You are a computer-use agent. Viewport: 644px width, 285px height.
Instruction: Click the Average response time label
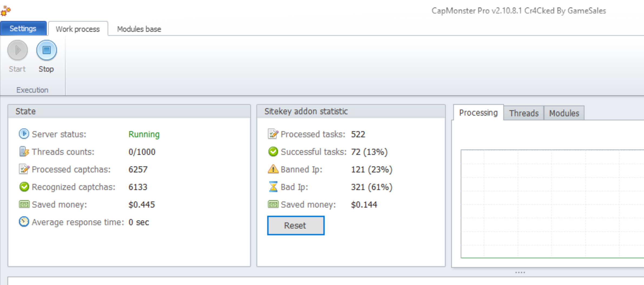click(x=78, y=222)
